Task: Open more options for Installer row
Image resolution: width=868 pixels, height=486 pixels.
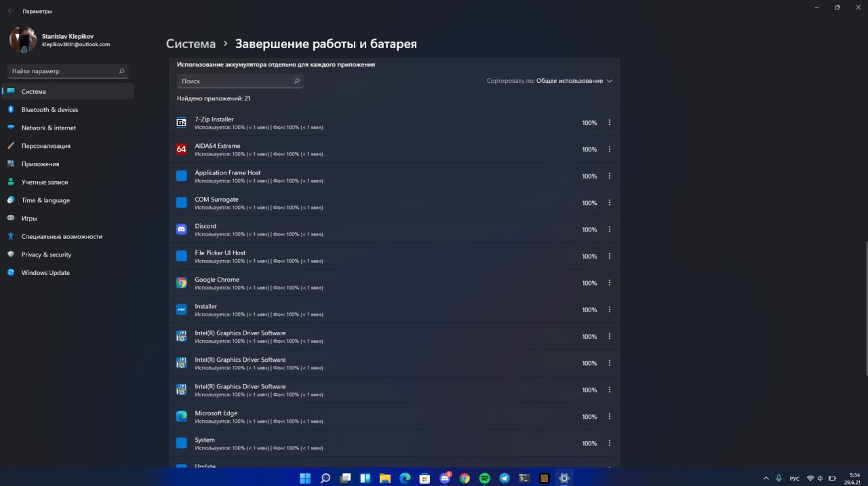Action: pos(609,310)
